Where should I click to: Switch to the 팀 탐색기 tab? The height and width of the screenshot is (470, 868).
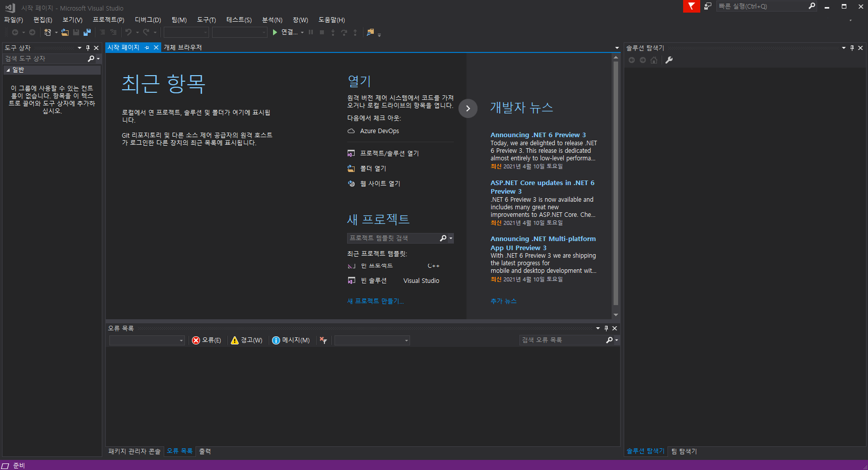[x=684, y=451]
